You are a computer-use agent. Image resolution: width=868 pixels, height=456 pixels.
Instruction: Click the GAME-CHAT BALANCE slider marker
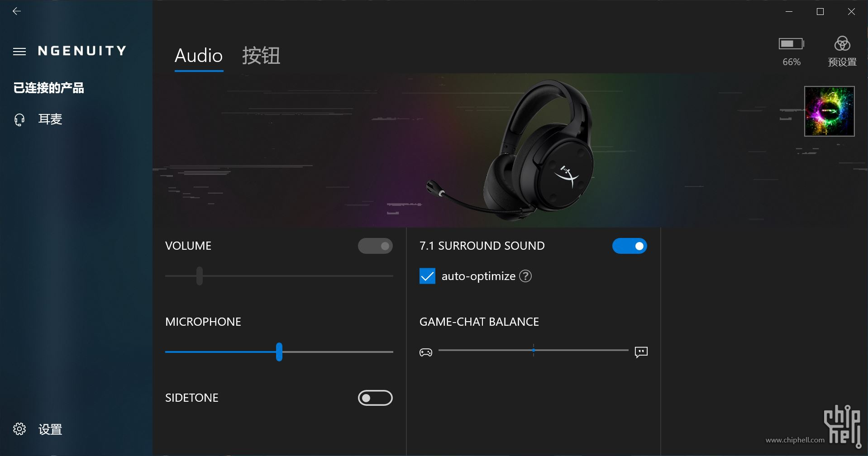point(534,350)
